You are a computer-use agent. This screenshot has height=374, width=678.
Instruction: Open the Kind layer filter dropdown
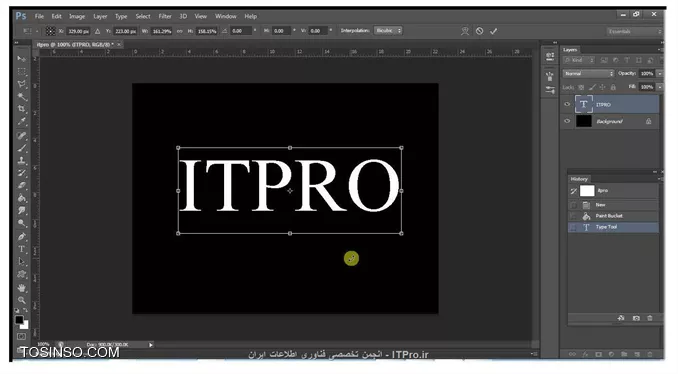(579, 60)
